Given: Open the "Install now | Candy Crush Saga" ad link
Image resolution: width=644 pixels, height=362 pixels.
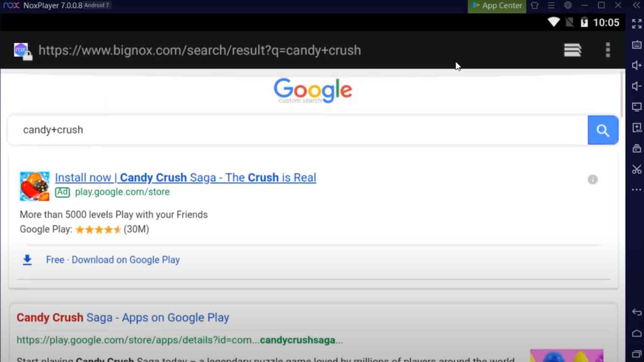Looking at the screenshot, I should click(x=185, y=178).
